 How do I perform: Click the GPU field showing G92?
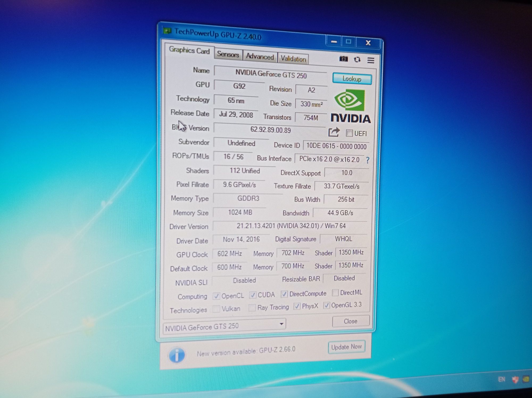coord(239,86)
